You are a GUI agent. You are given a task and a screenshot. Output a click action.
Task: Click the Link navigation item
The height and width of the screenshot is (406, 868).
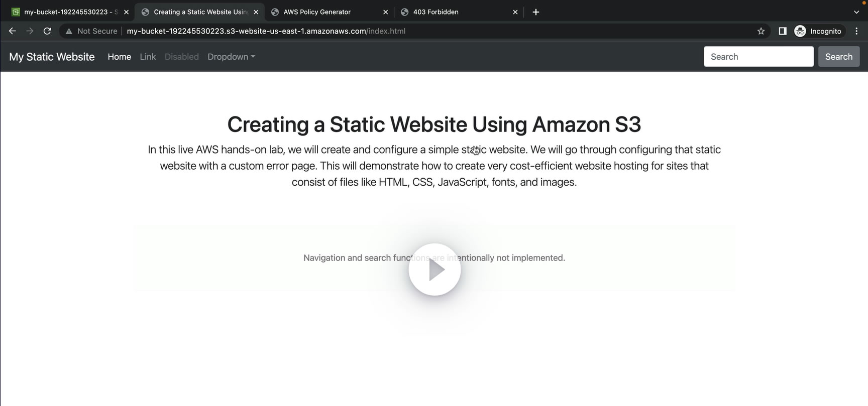(x=148, y=57)
